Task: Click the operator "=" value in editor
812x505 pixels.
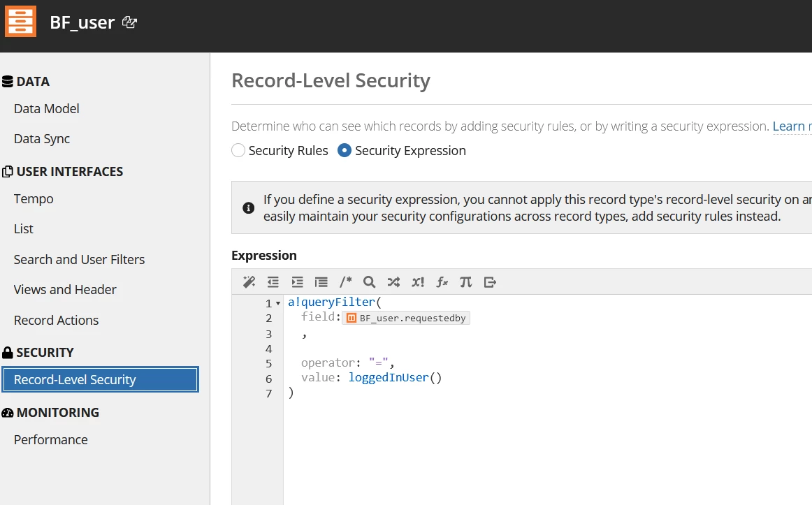Action: (379, 363)
